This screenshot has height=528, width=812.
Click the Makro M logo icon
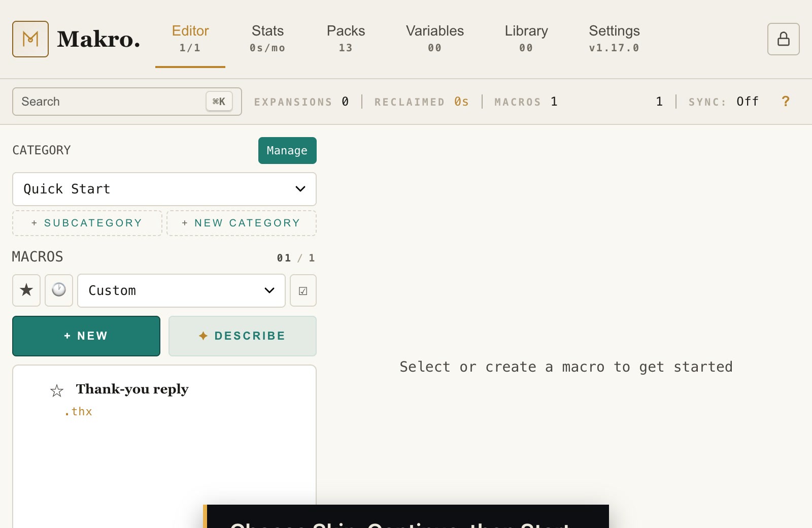pos(30,39)
